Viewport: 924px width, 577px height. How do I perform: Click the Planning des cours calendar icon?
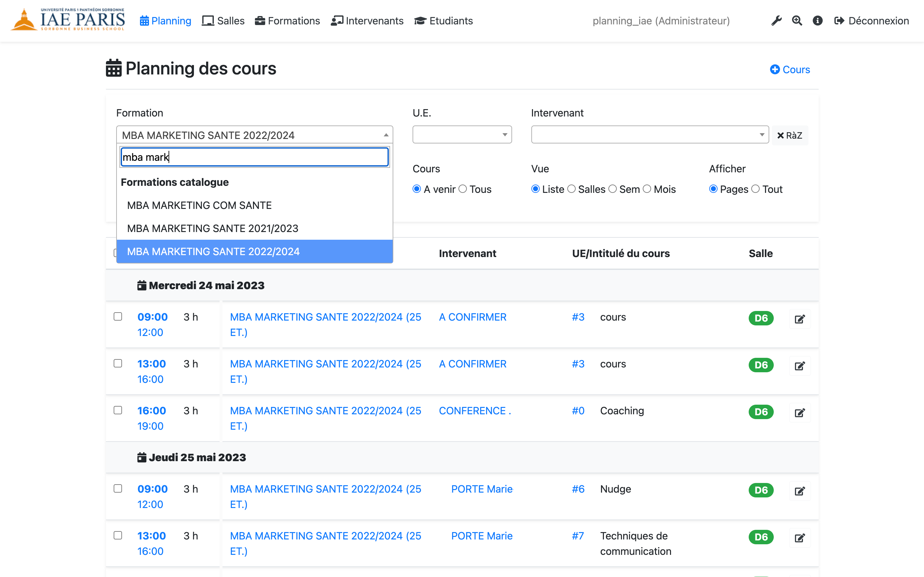click(114, 68)
